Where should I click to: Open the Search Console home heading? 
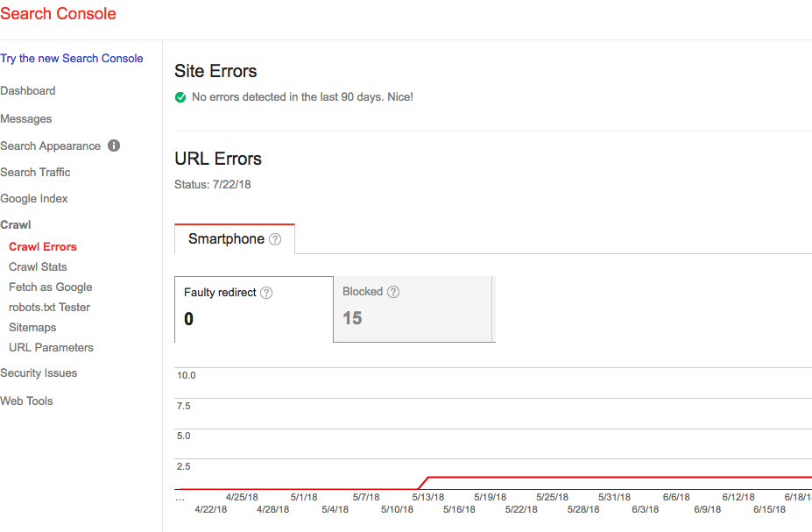click(58, 14)
